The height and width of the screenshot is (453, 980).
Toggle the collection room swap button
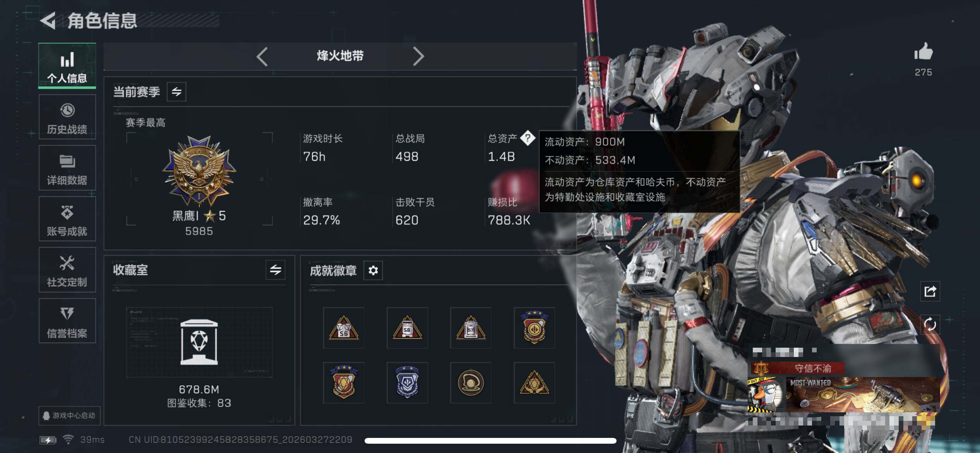(x=276, y=270)
